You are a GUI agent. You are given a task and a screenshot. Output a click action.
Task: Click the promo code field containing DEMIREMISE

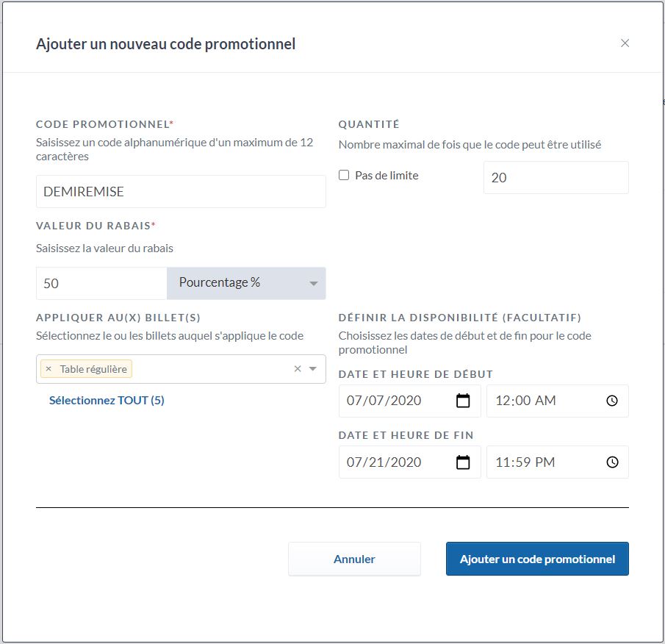tap(180, 192)
